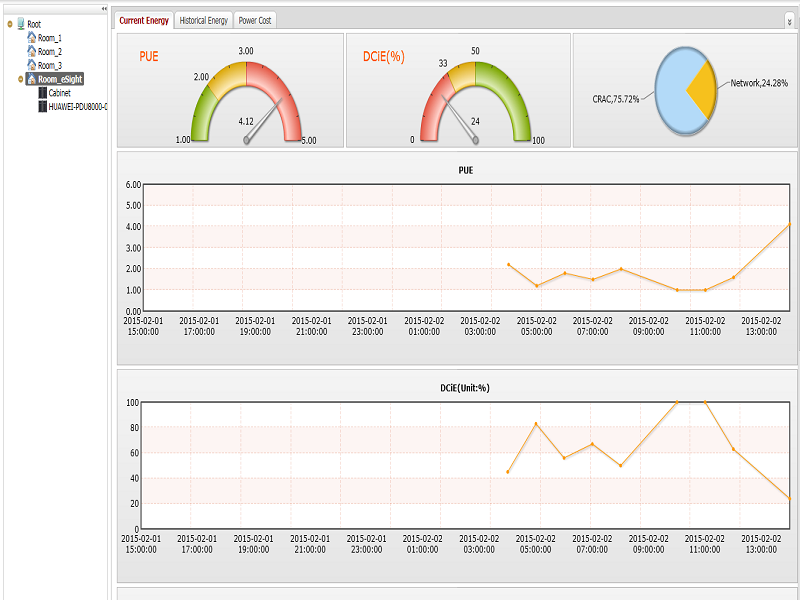Select Room_3 in the tree
Image resolution: width=800 pixels, height=600 pixels.
point(50,65)
